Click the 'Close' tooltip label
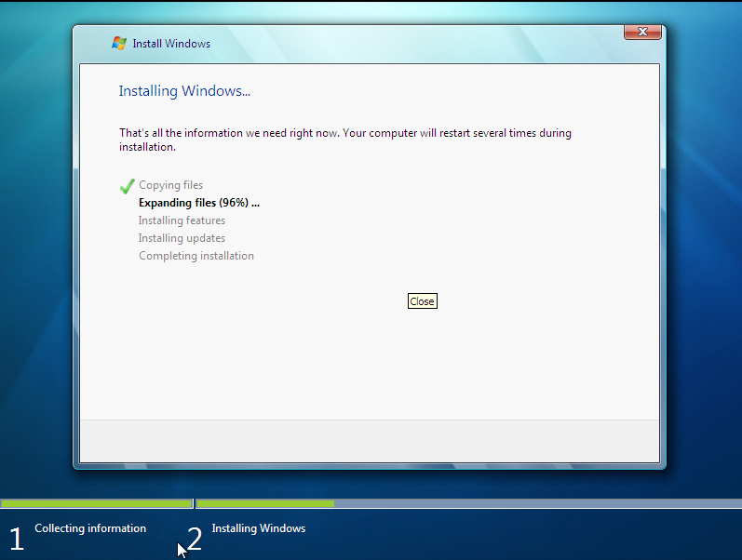 click(422, 301)
